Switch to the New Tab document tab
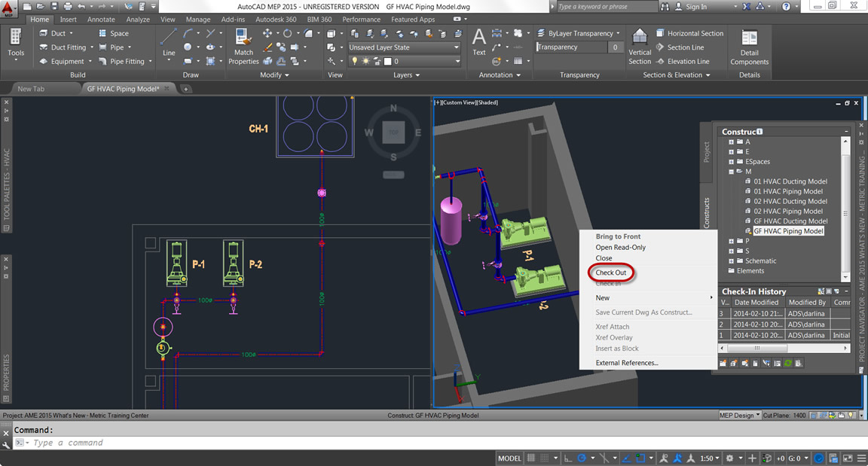868x466 pixels. tap(31, 88)
